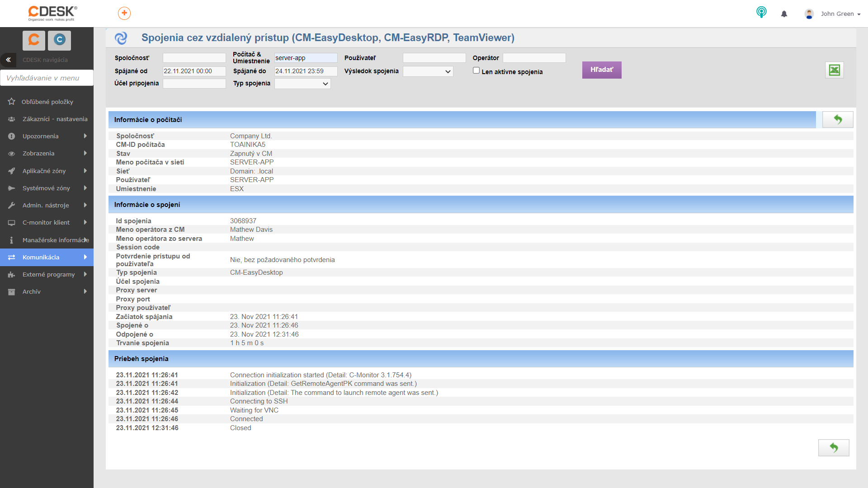Image resolution: width=868 pixels, height=488 pixels.
Task: Click the top green back arrow button
Action: tap(838, 120)
